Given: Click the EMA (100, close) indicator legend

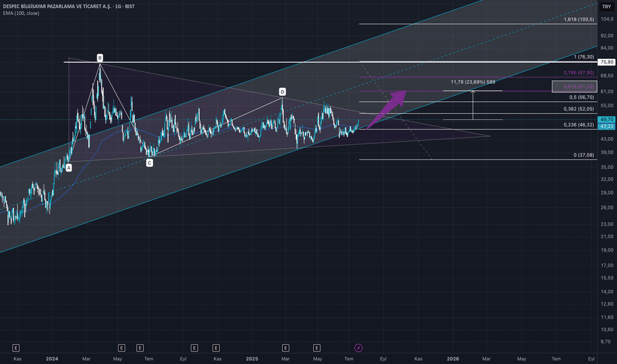Looking at the screenshot, I should point(21,13).
